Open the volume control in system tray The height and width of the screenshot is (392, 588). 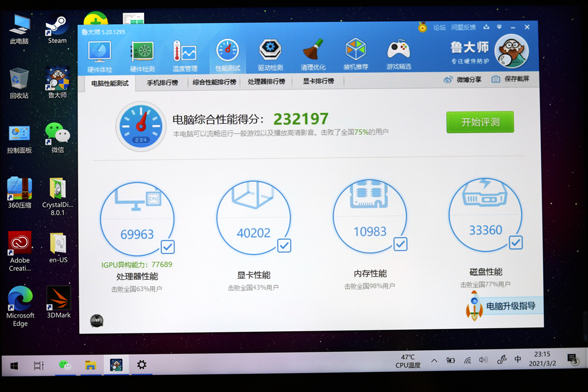click(x=483, y=360)
